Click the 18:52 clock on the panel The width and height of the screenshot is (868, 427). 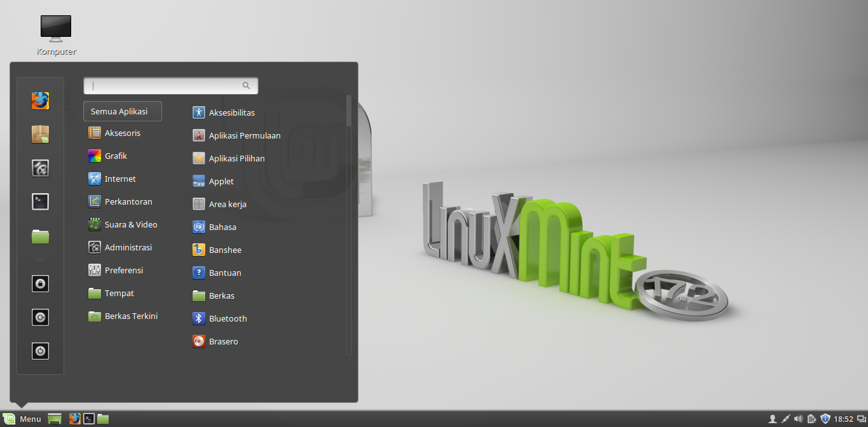pyautogui.click(x=843, y=419)
